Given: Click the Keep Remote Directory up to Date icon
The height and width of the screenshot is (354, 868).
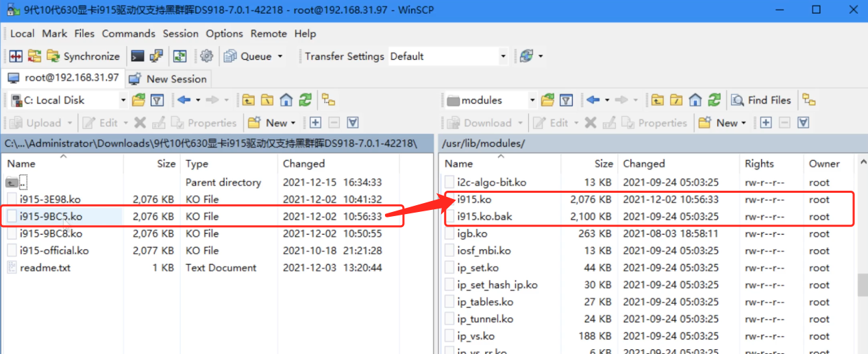Looking at the screenshot, I should [34, 56].
